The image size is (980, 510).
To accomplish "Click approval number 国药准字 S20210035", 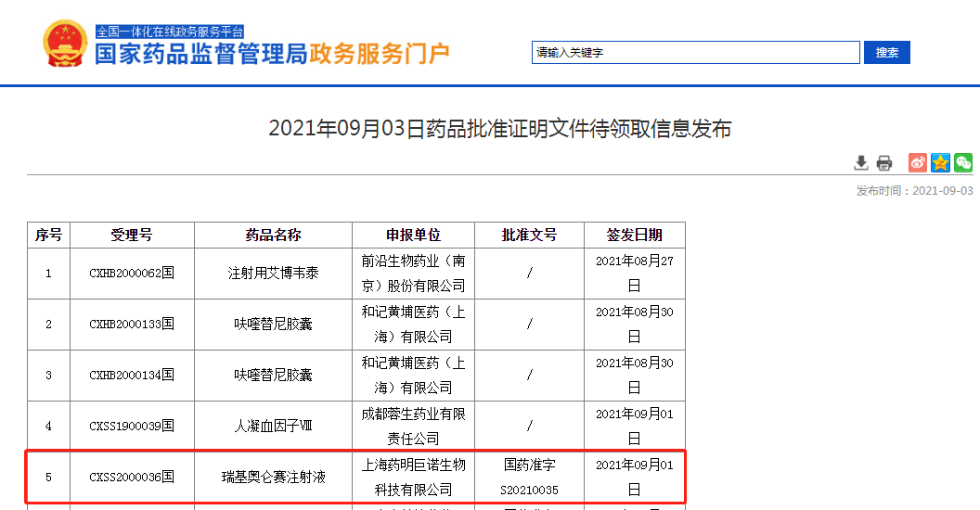I will coord(529,478).
